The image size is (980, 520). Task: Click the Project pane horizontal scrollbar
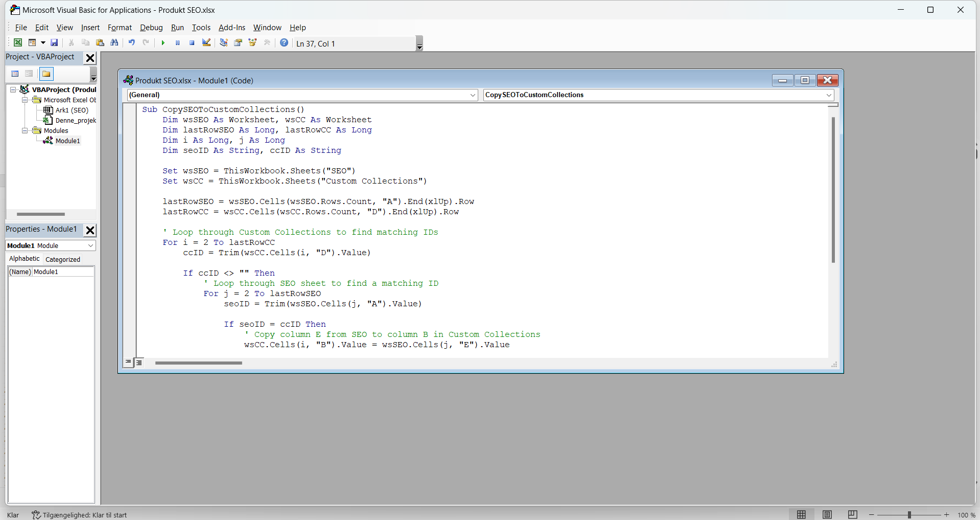pyautogui.click(x=41, y=214)
